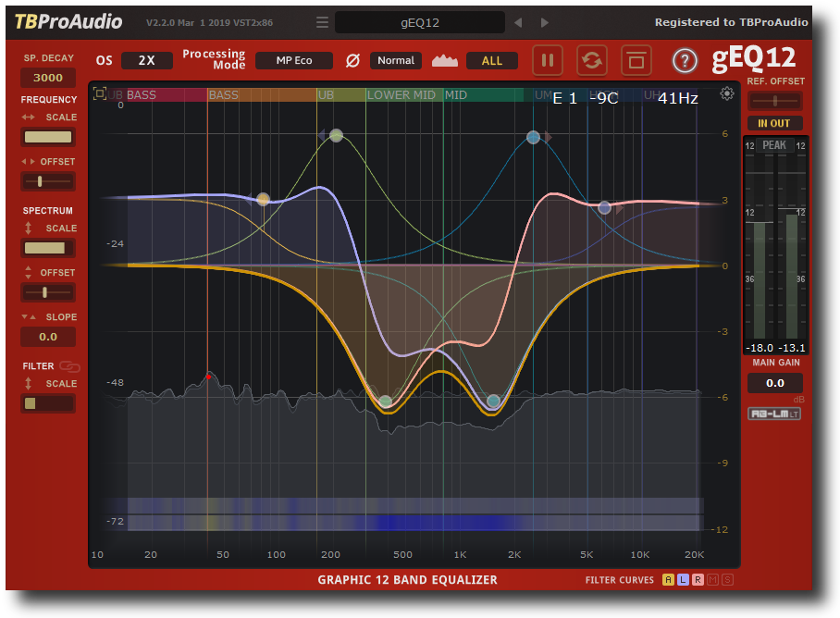Image resolution: width=840 pixels, height=618 pixels.
Task: Open Processing Mode MP Eco dropdown
Action: 293,60
